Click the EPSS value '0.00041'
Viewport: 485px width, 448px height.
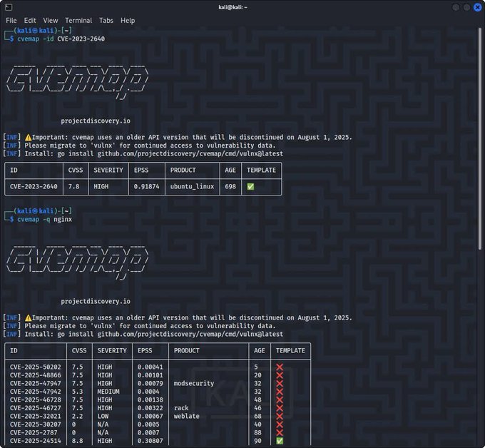[x=150, y=367]
